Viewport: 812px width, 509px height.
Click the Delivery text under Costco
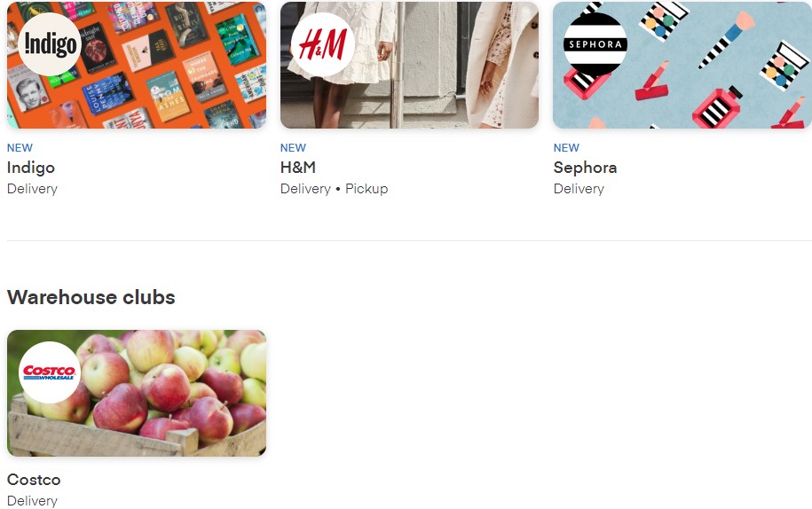click(x=32, y=501)
